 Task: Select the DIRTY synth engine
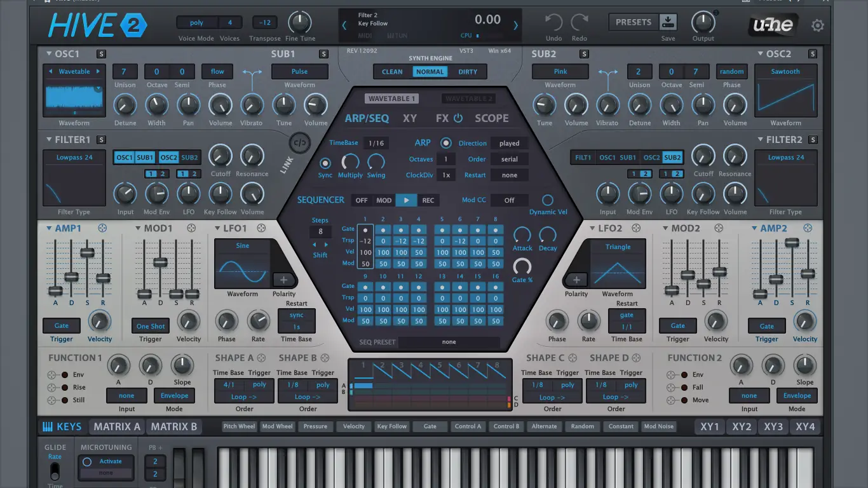pyautogui.click(x=468, y=72)
